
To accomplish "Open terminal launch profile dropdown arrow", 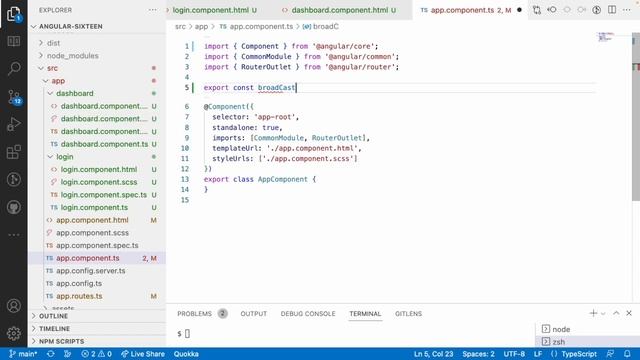I will (x=603, y=313).
